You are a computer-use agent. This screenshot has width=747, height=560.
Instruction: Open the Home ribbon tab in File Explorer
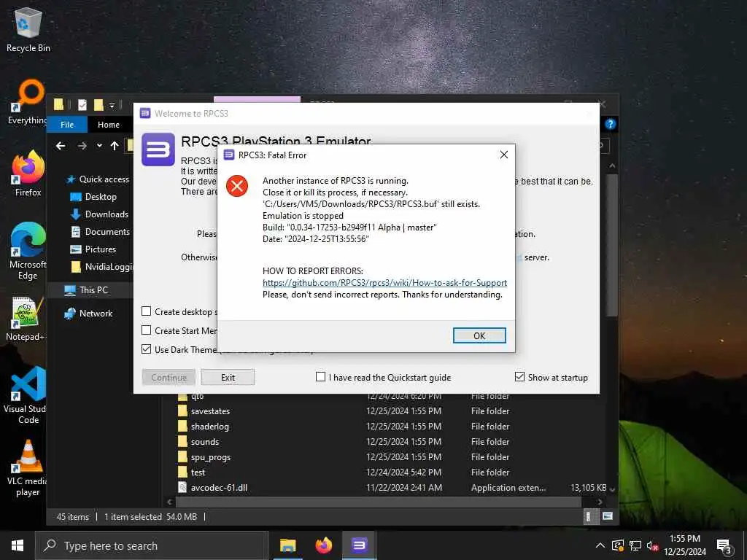pos(109,124)
